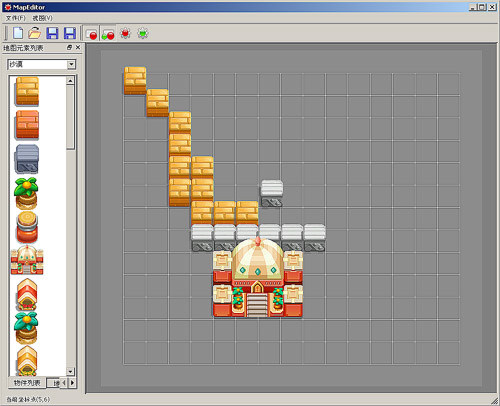500x406 pixels.
Task: Create a new map with the blank page icon
Action: click(x=18, y=33)
